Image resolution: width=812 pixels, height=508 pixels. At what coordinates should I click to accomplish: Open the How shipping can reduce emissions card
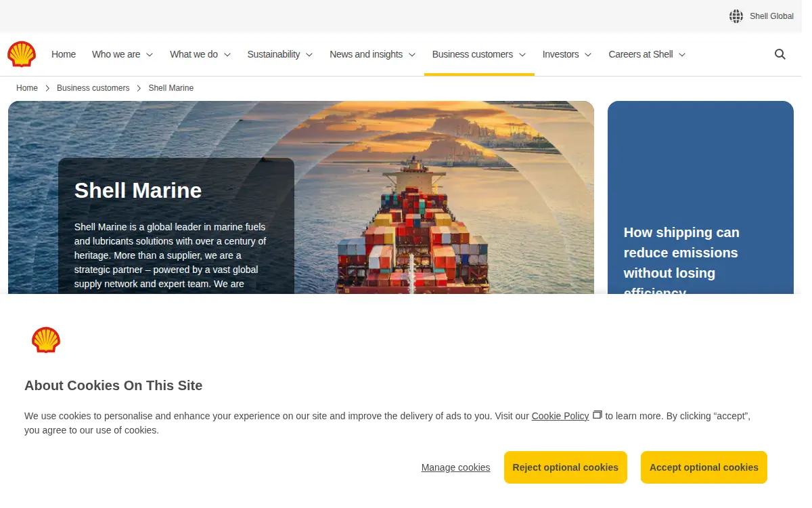(700, 198)
